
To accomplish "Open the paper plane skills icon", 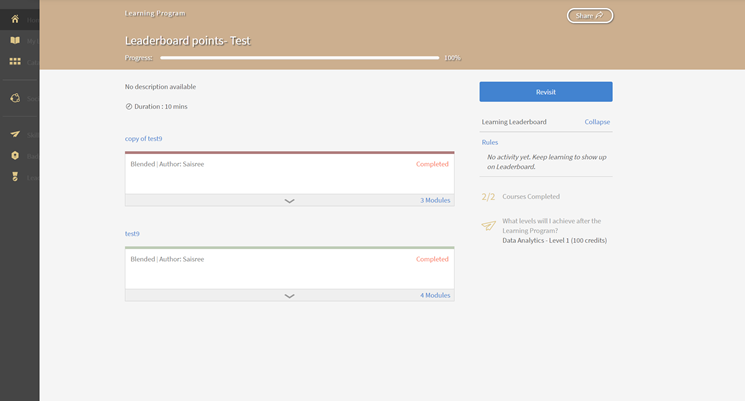I will click(15, 134).
